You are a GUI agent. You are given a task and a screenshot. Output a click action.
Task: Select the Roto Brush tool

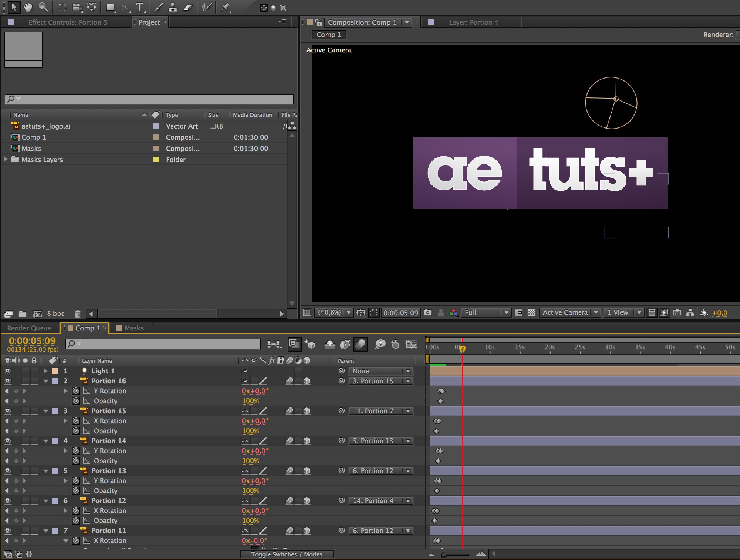click(x=206, y=7)
